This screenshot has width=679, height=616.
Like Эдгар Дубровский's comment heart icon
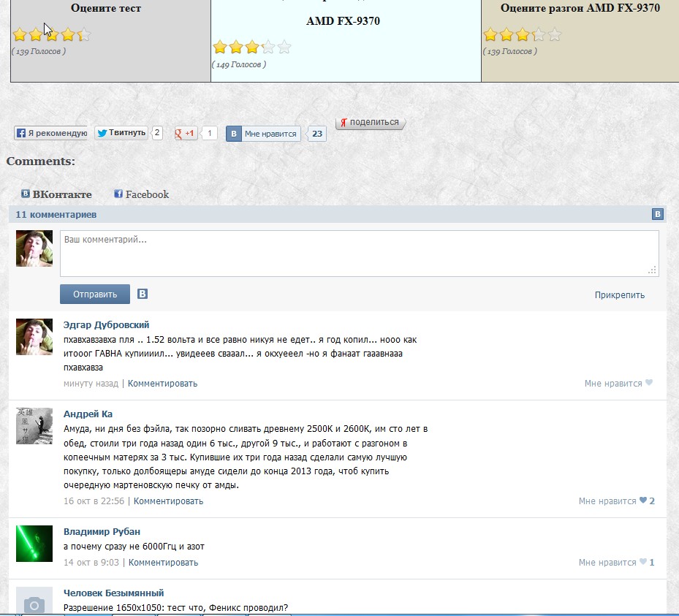click(x=649, y=383)
